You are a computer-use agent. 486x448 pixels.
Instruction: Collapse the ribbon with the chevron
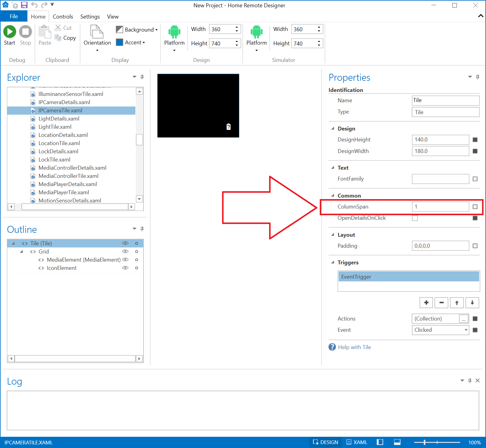481,16
